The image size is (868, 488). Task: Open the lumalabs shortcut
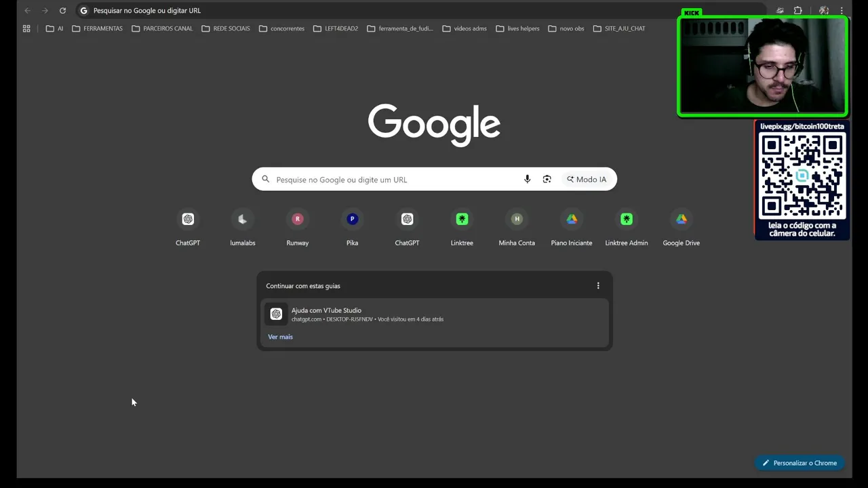[x=243, y=228]
